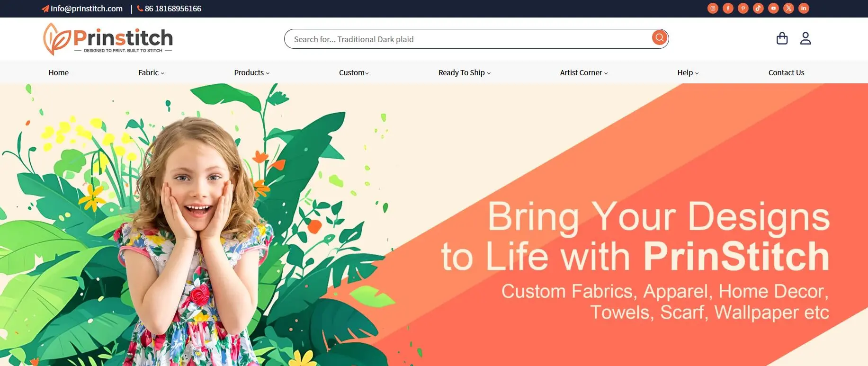Open the YouTube social icon
Viewport: 868px width, 366px height.
coord(773,8)
